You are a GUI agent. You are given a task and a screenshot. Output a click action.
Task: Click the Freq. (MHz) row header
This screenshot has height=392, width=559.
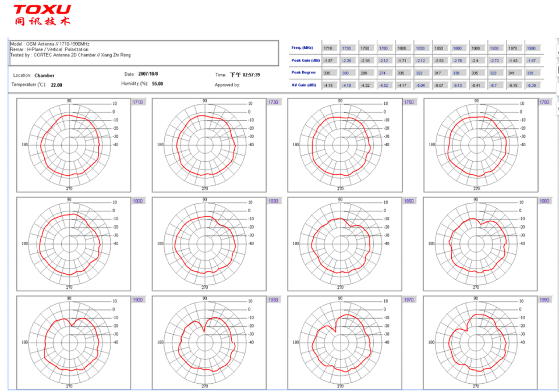point(302,48)
